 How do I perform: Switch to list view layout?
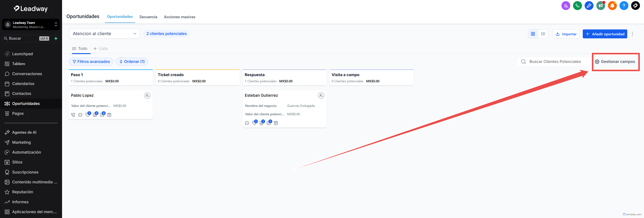click(543, 34)
